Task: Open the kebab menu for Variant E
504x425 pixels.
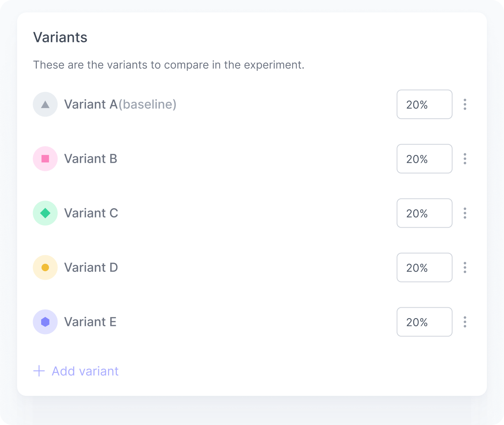Action: click(464, 322)
